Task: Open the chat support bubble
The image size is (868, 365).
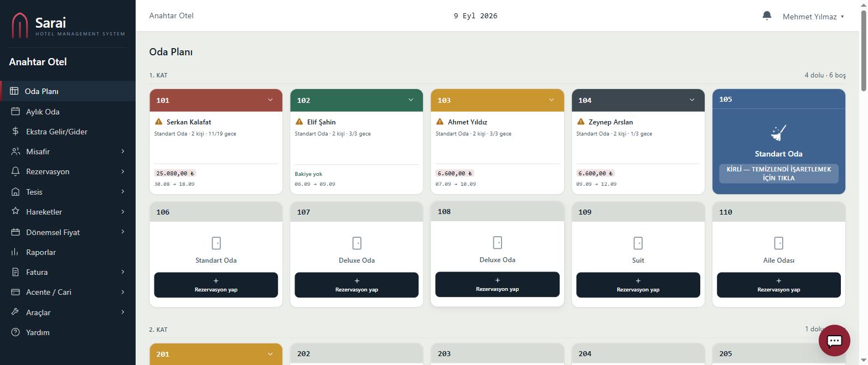Action: [x=834, y=341]
